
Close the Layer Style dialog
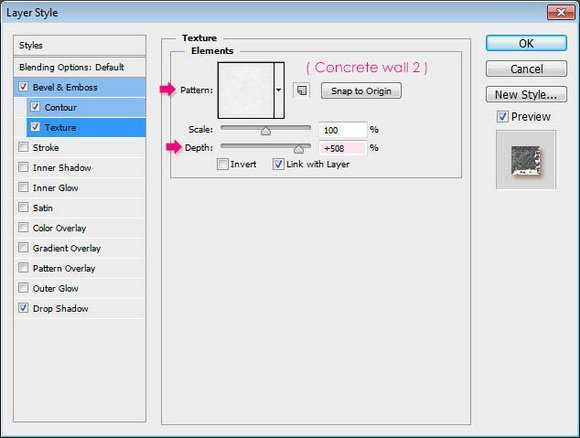[x=561, y=12]
